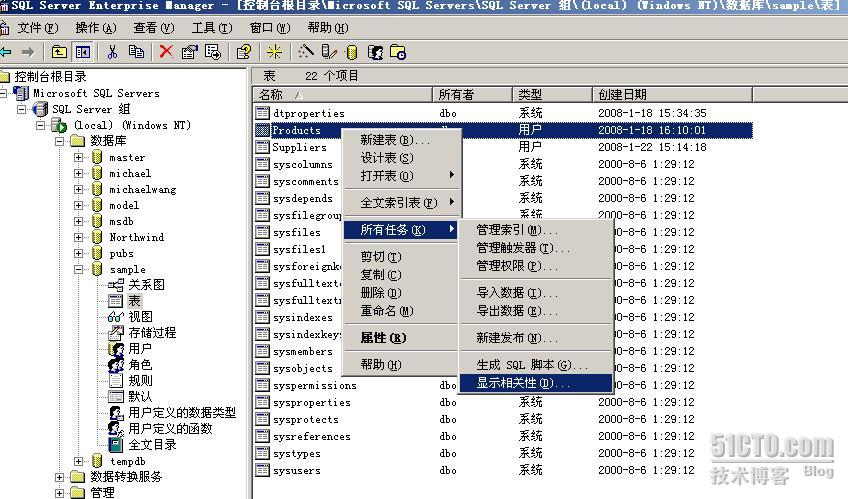
Task: Select the 角色 icon under sample
Action: [x=116, y=365]
